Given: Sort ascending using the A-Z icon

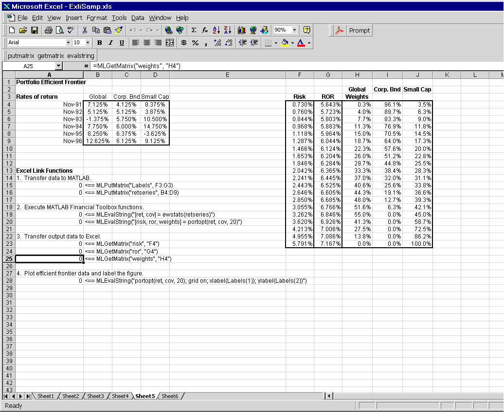Looking at the screenshot, I should coord(216,30).
